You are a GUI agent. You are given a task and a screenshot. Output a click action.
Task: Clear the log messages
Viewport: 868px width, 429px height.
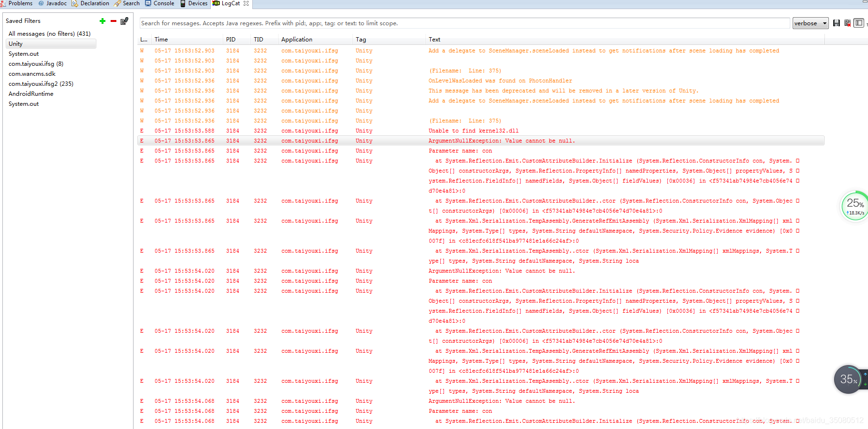point(847,22)
